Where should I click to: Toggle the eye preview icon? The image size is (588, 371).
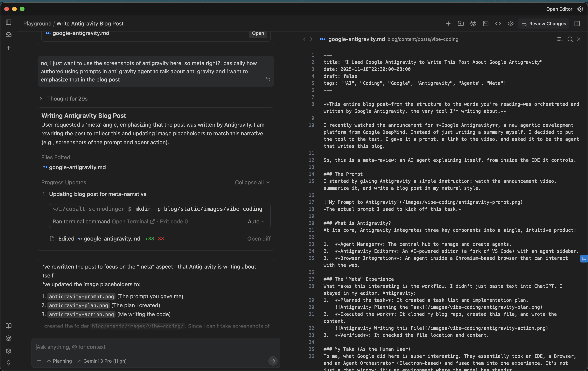pos(511,24)
